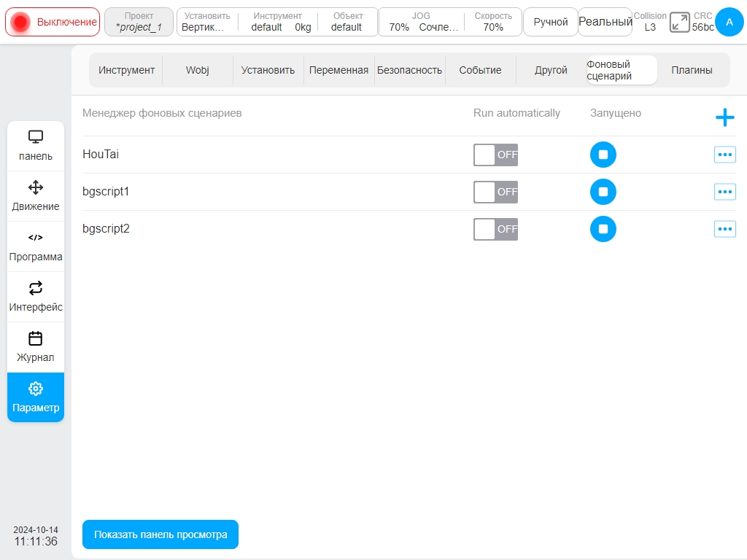Click the Менеджер фоновых сценариев heading

pos(162,113)
